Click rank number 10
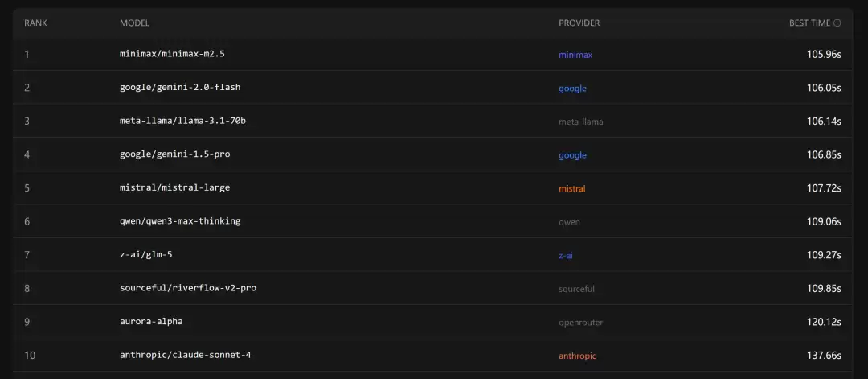Screen dimensions: 868x379 [30, 355]
